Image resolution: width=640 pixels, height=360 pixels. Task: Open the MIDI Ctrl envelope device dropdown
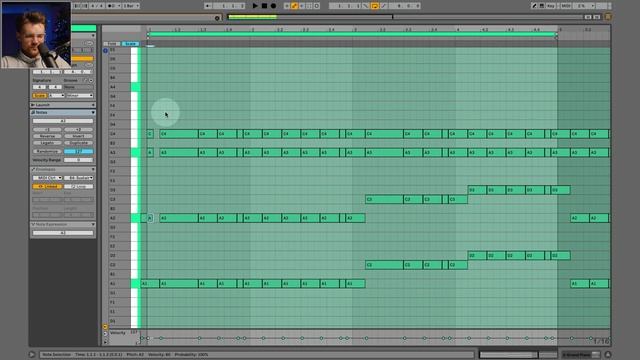47,178
